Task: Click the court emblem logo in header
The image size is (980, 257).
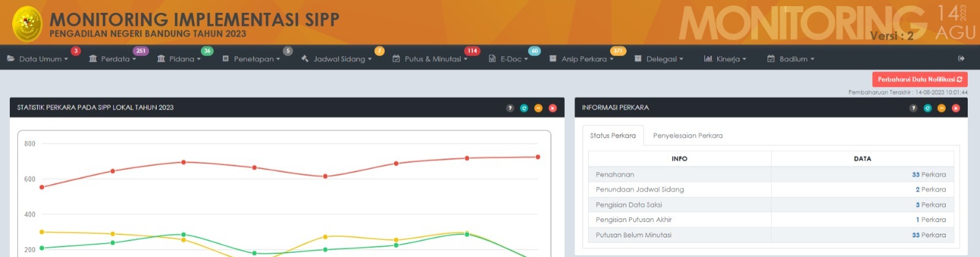Action: tap(27, 23)
